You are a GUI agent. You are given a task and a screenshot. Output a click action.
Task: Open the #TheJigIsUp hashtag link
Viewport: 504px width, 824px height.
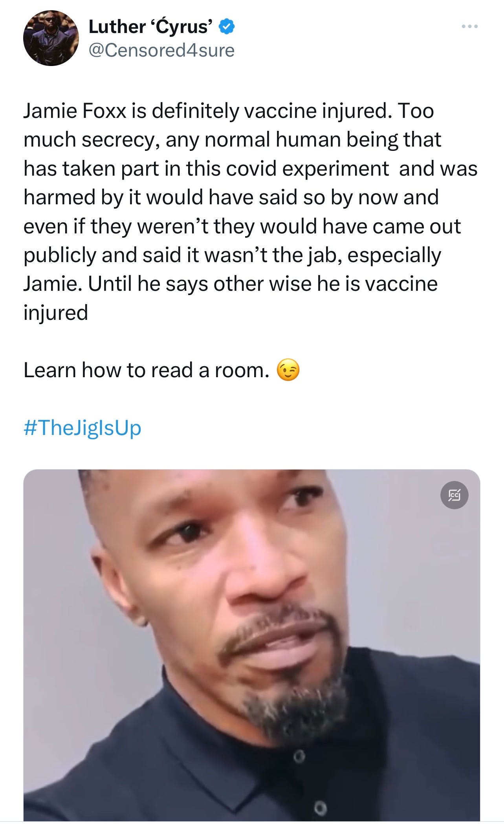pos(82,428)
